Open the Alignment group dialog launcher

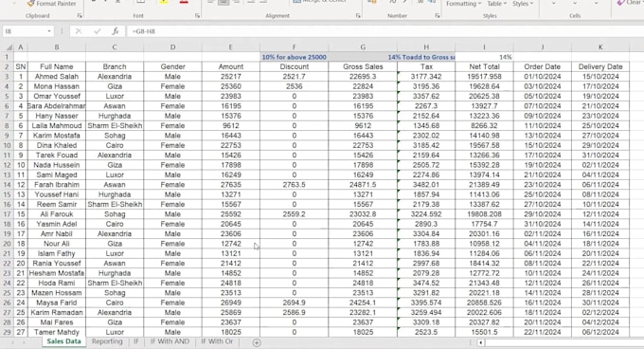pyautogui.click(x=358, y=15)
